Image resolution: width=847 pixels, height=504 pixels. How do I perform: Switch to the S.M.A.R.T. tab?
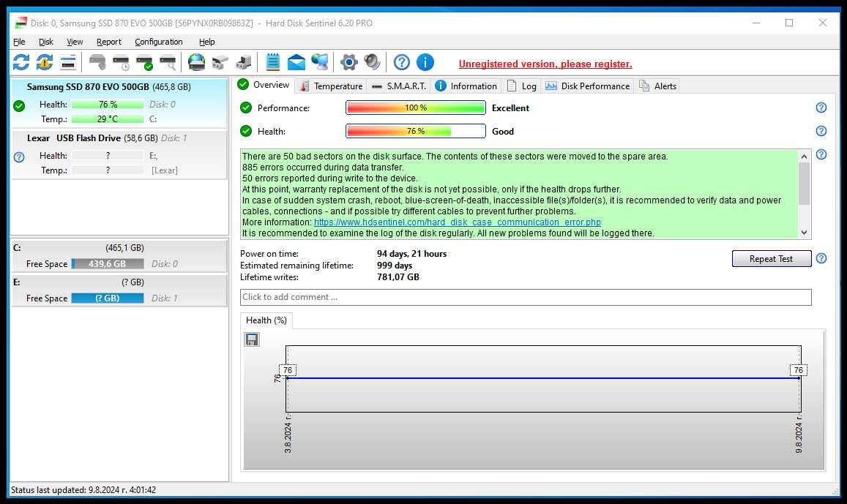tap(399, 86)
